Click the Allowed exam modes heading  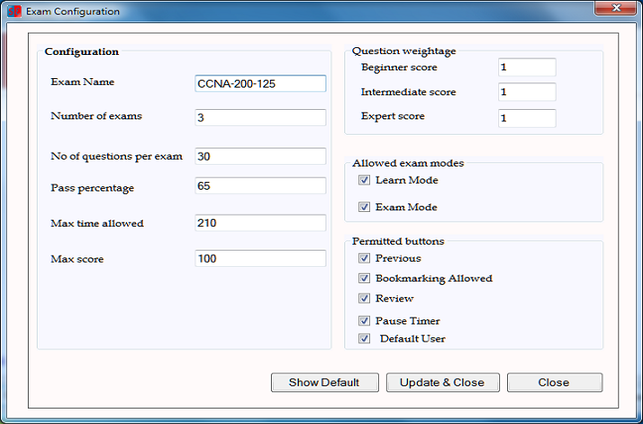tap(408, 163)
